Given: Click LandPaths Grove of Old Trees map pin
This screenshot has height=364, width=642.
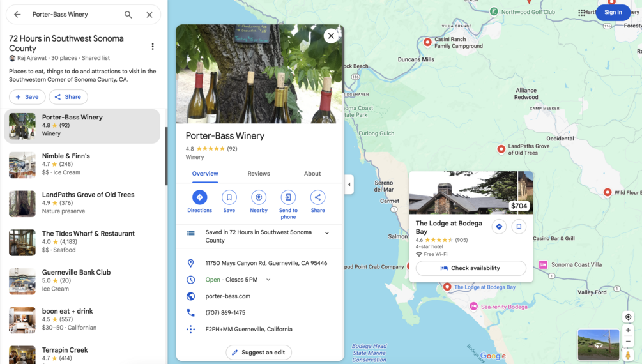Looking at the screenshot, I should pyautogui.click(x=501, y=149).
